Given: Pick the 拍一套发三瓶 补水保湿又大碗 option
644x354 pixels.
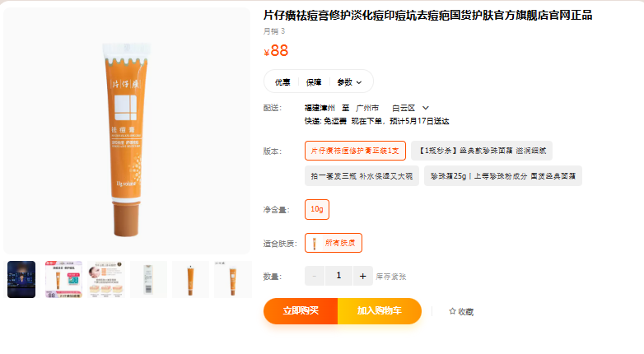Looking at the screenshot, I should 362,175.
